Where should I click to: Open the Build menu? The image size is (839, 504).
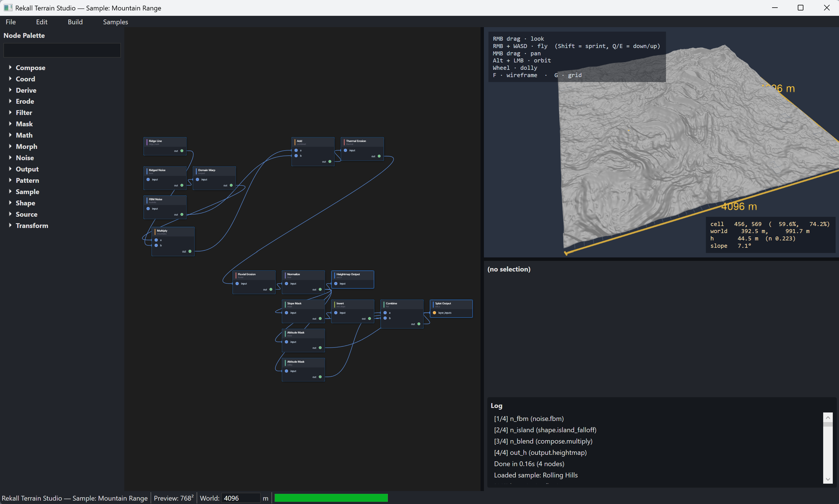pos(75,22)
